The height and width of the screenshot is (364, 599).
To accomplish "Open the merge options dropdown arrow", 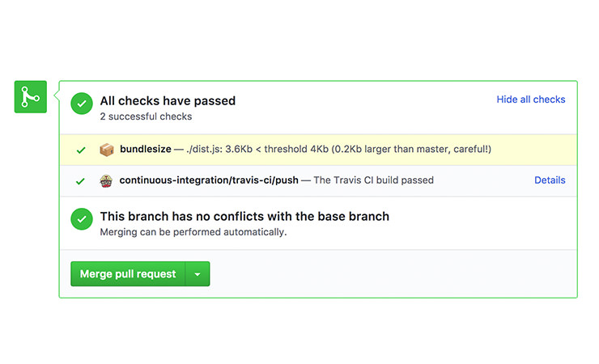I will pyautogui.click(x=198, y=274).
